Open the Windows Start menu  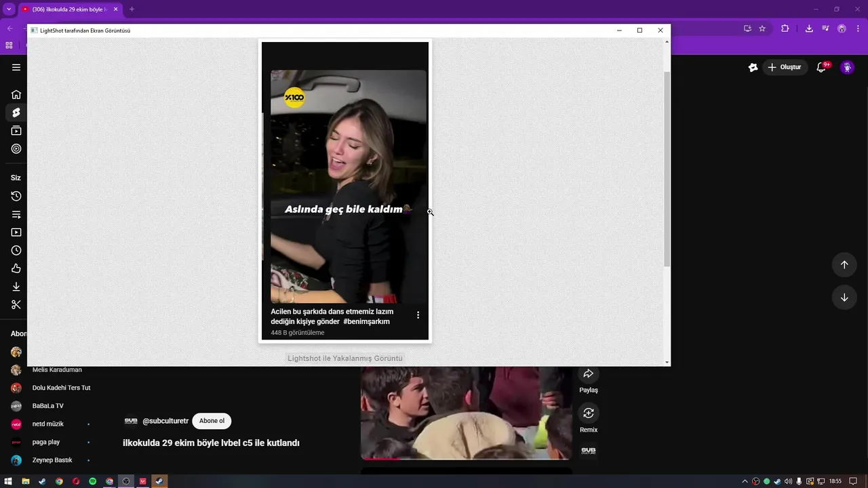click(9, 481)
